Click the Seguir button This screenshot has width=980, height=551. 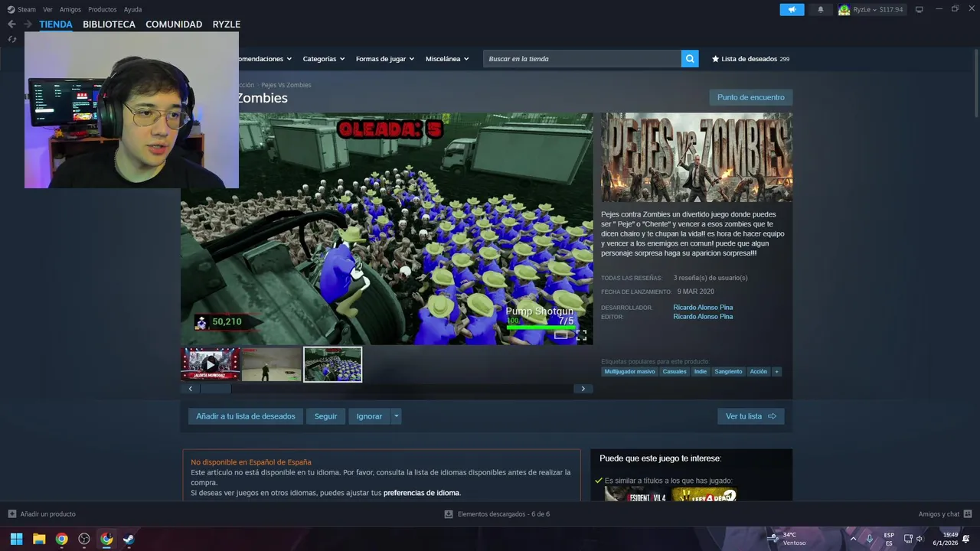(x=325, y=416)
